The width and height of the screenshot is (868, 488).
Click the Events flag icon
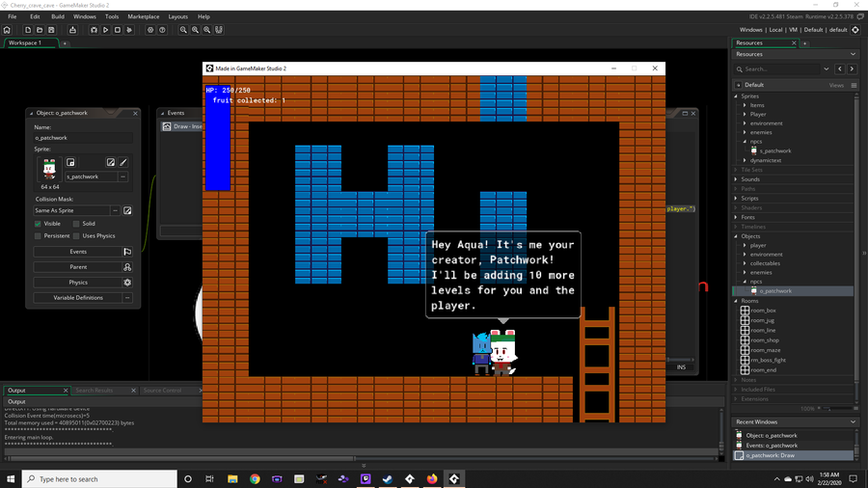[127, 252]
